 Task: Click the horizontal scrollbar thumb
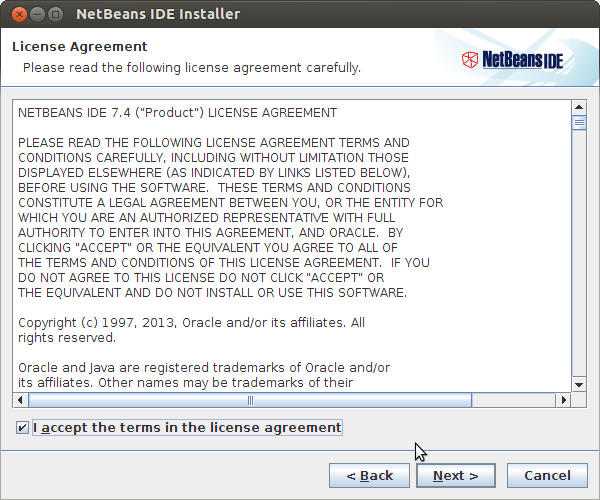(250, 400)
